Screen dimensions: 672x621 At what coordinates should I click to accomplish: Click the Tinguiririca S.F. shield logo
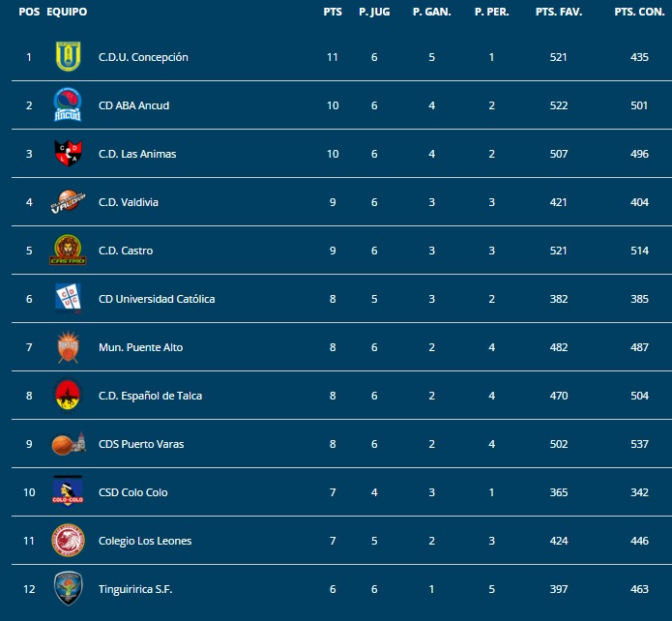[68, 588]
